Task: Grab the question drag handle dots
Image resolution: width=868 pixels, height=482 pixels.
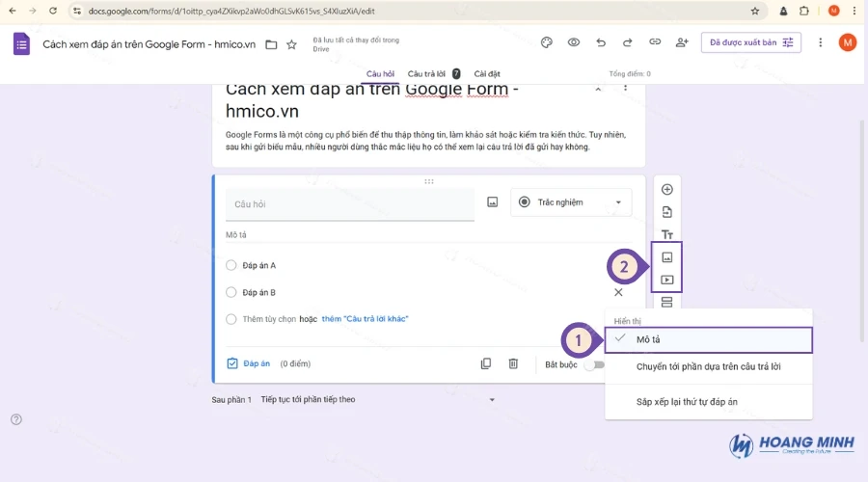Action: click(429, 181)
